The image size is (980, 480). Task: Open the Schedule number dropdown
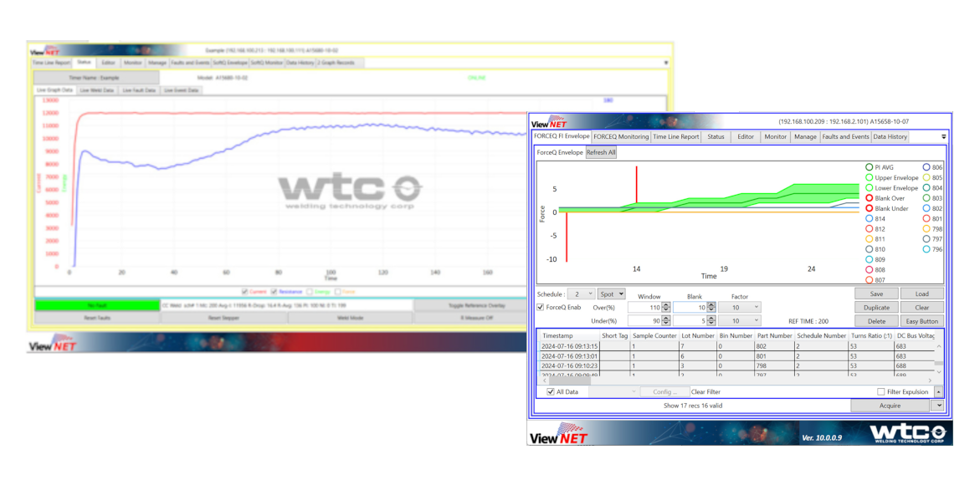pyautogui.click(x=582, y=294)
